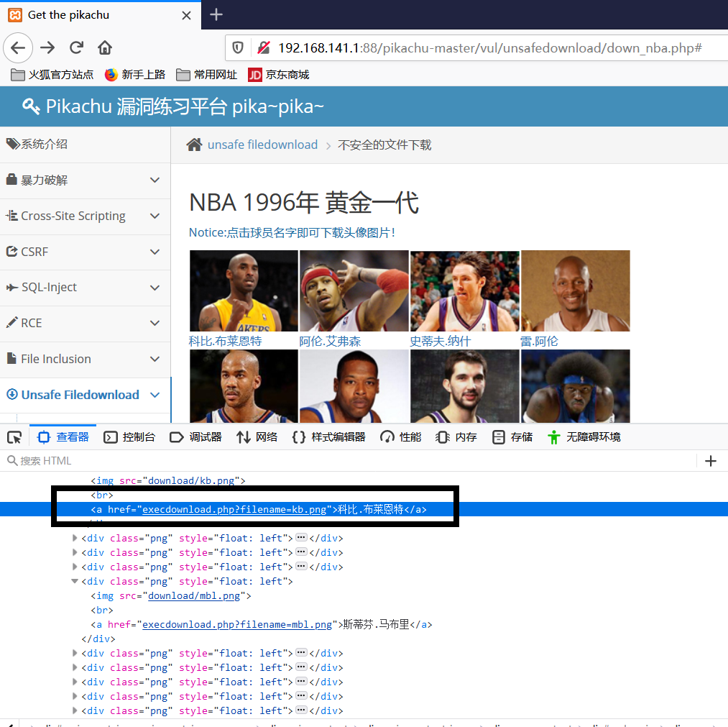Download 科比.布莱恩特 avatar link
Screen dimensions: 728x727
(x=225, y=342)
